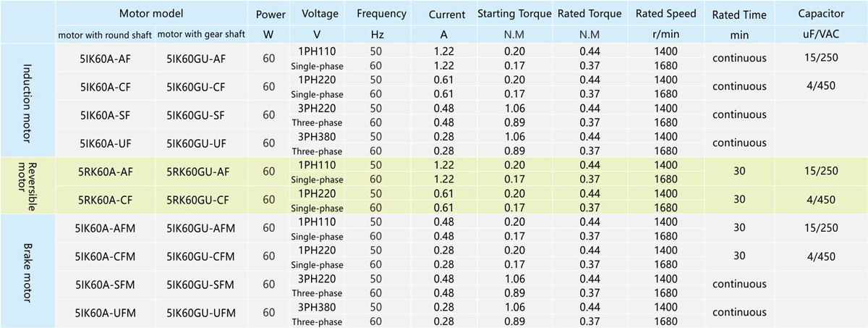Select the Brake motor row label

(28, 270)
